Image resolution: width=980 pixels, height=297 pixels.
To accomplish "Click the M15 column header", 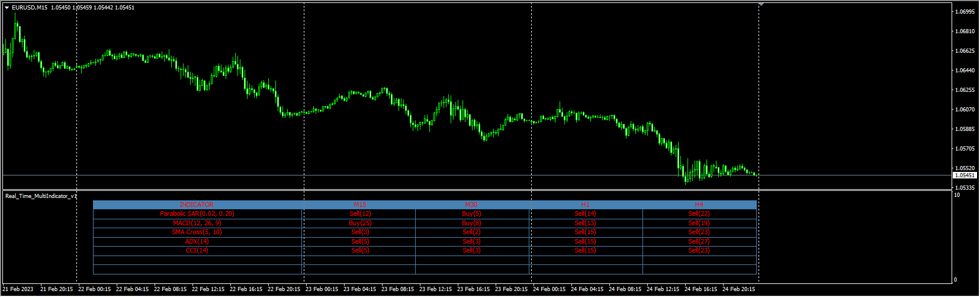I will coord(360,205).
